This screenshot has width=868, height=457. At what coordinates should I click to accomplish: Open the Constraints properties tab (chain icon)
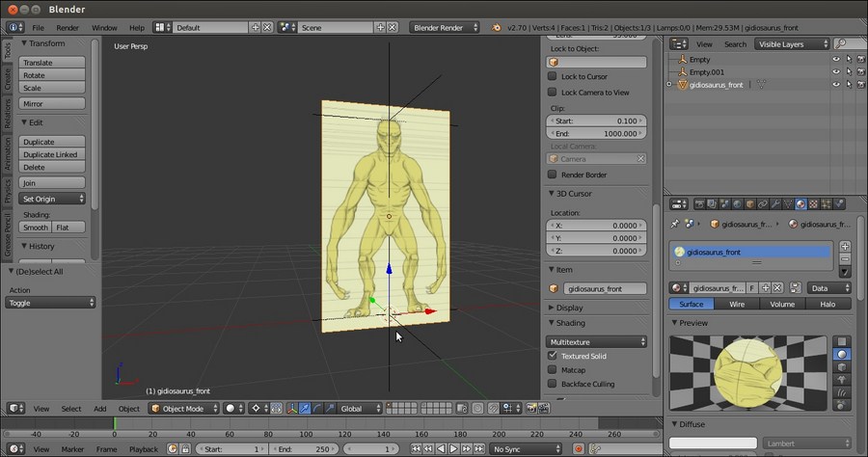pyautogui.click(x=763, y=204)
